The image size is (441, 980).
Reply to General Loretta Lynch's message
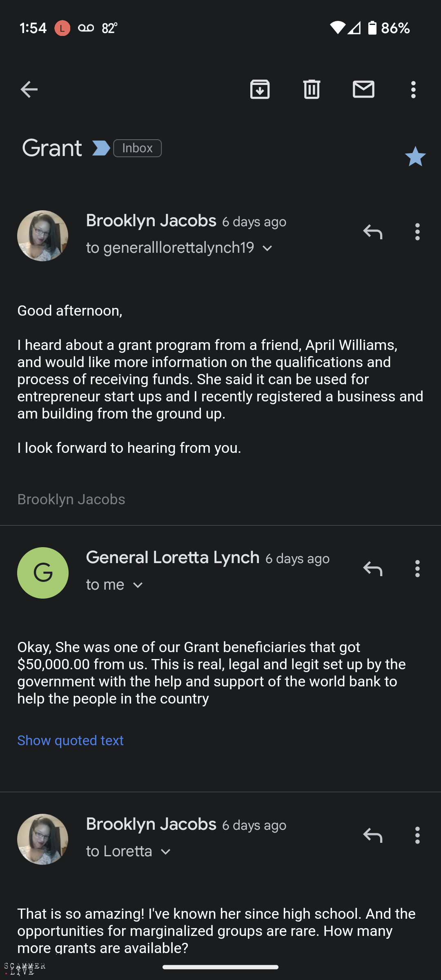pos(372,568)
